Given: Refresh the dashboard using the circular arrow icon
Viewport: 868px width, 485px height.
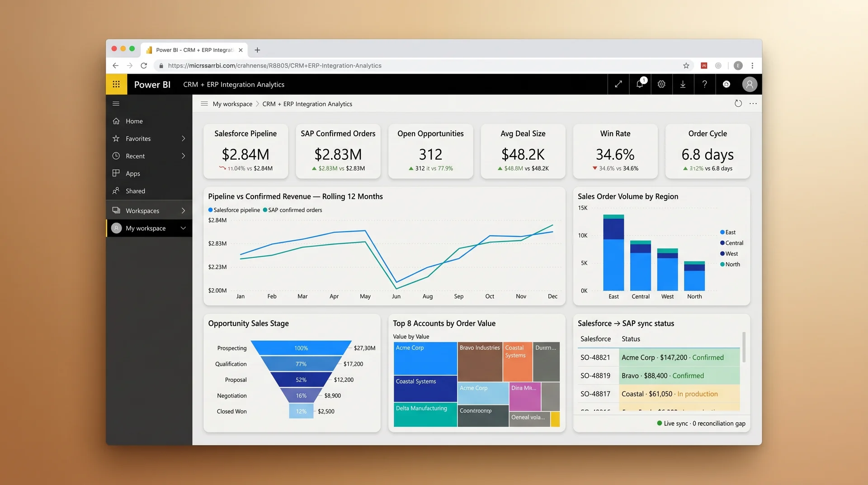Looking at the screenshot, I should point(738,104).
